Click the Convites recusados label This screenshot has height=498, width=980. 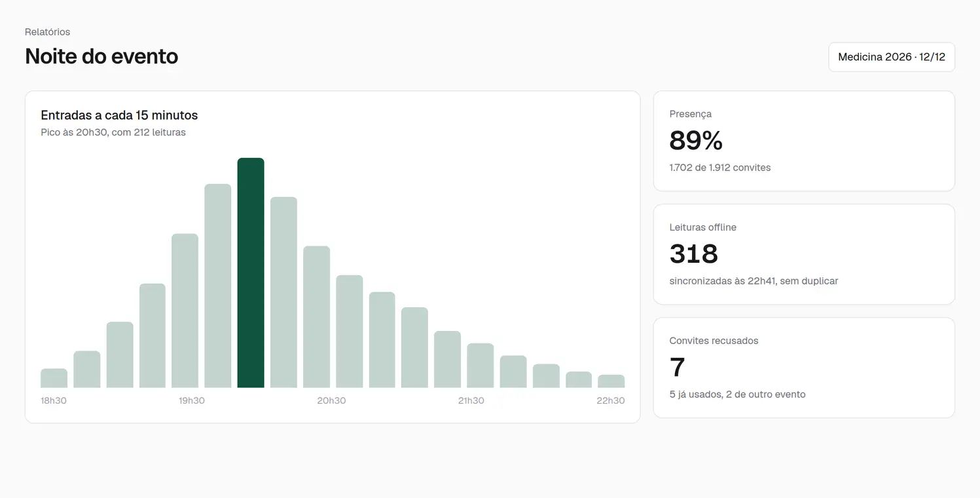[714, 341]
